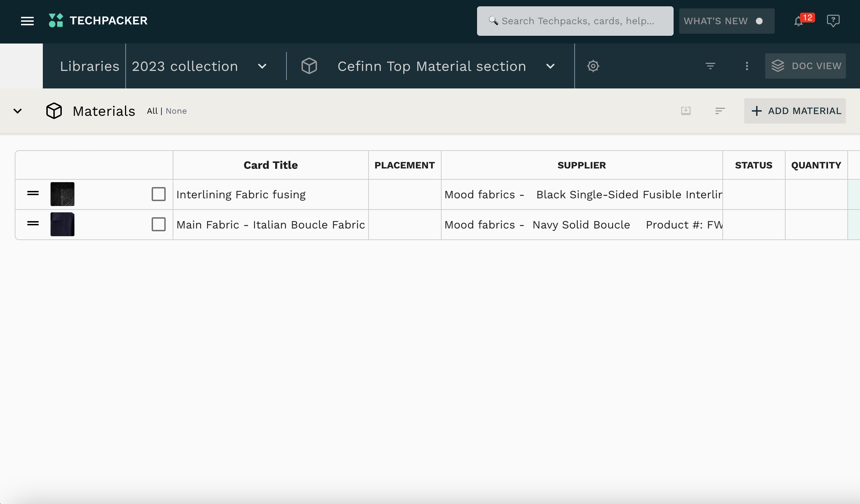Open the three-dot more options menu
This screenshot has height=504, width=860.
coord(747,66)
